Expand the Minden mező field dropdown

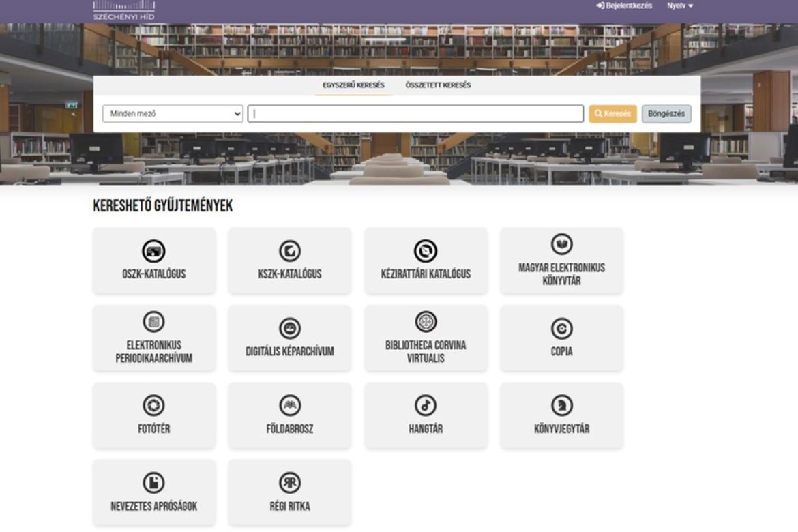173,113
